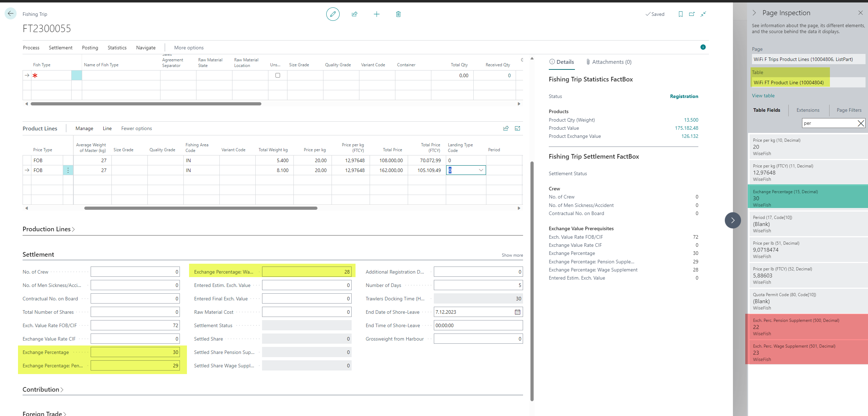Image resolution: width=868 pixels, height=416 pixels.
Task: Click Show more in Settlement section
Action: [x=512, y=255]
